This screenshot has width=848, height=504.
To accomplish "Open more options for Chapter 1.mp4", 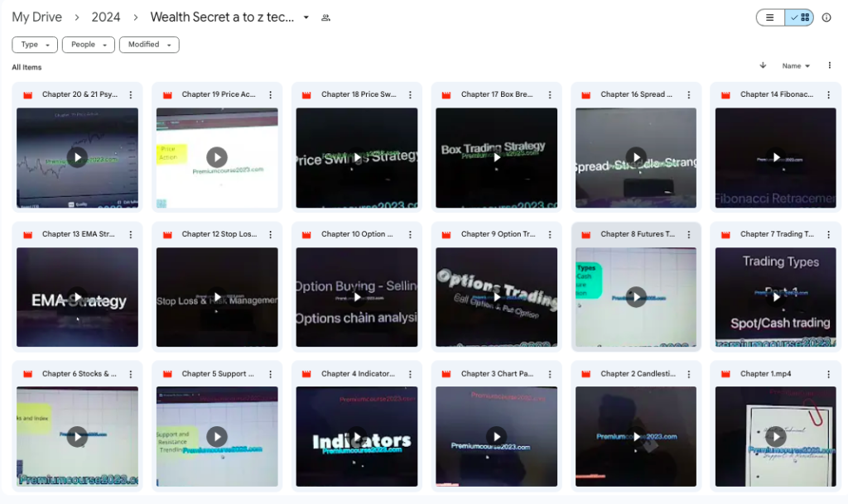I will [829, 374].
